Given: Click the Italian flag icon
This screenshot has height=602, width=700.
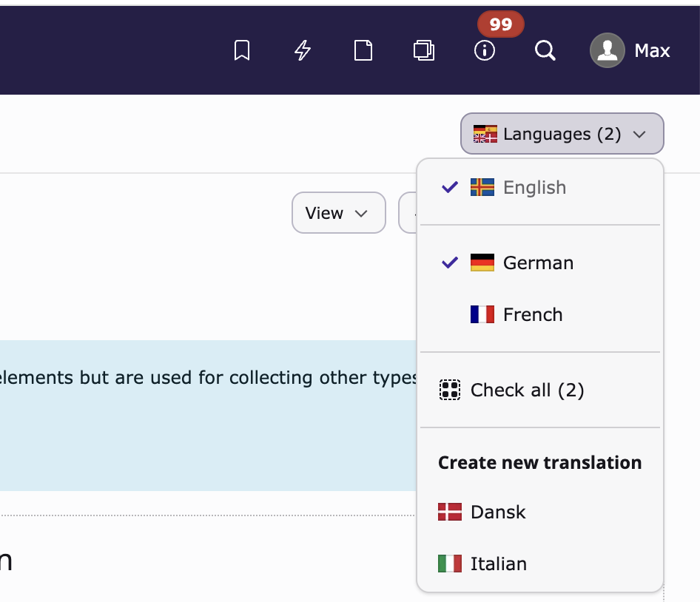Looking at the screenshot, I should [450, 564].
